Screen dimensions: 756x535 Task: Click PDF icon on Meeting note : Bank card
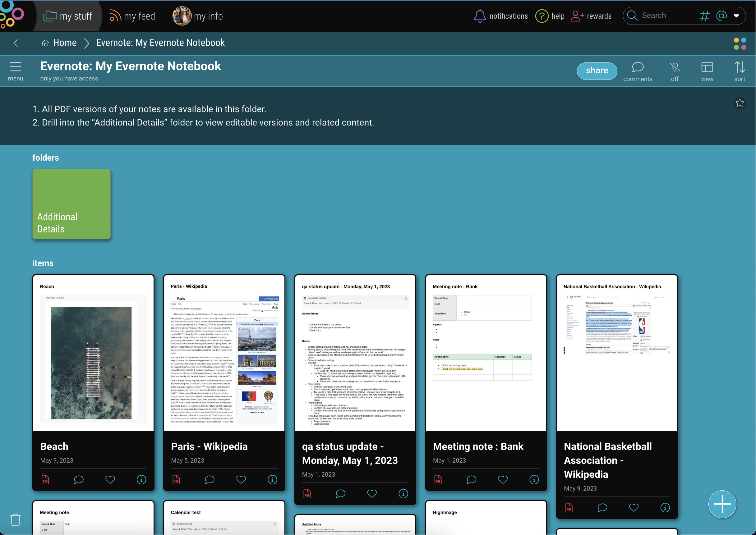pyautogui.click(x=438, y=480)
